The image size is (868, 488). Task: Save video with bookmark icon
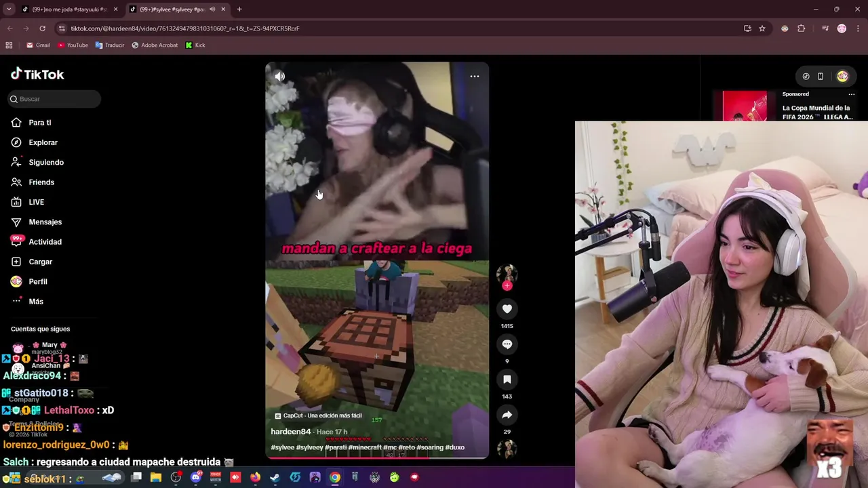coord(507,380)
